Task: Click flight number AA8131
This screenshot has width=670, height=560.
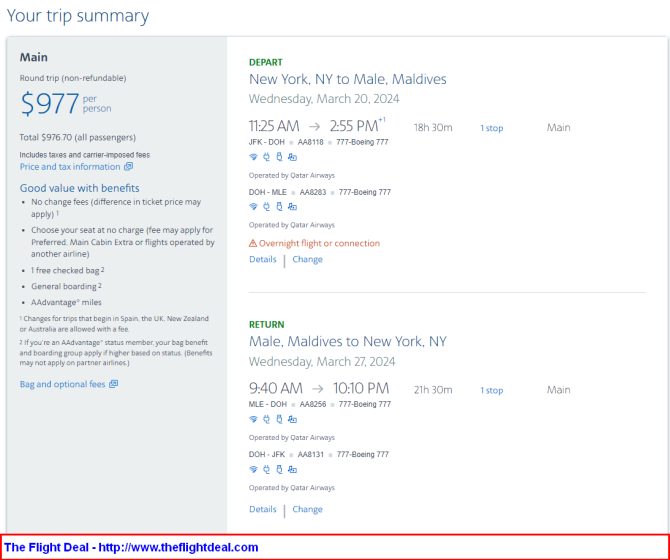Action: (311, 454)
